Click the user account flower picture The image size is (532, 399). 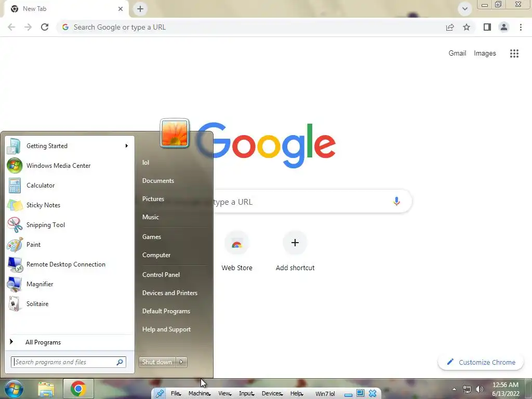coord(175,134)
